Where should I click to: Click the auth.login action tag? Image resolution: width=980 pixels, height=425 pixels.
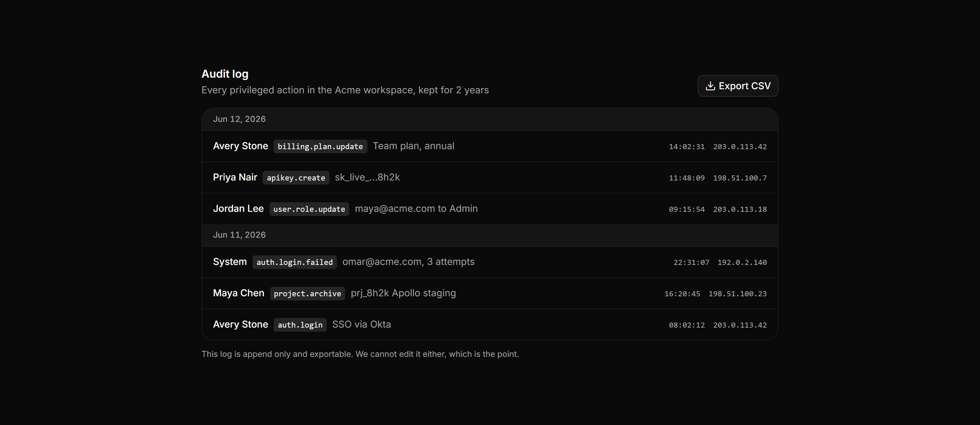pyautogui.click(x=300, y=325)
